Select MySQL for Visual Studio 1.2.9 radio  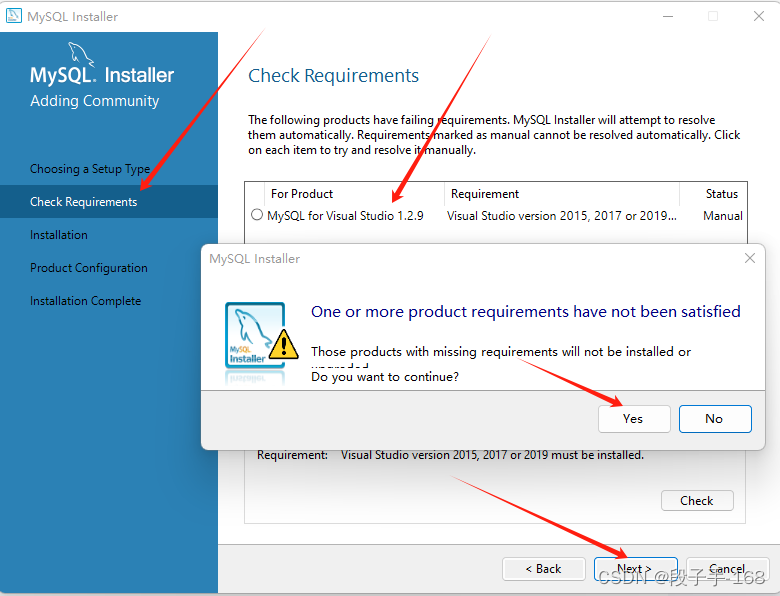pyautogui.click(x=257, y=214)
